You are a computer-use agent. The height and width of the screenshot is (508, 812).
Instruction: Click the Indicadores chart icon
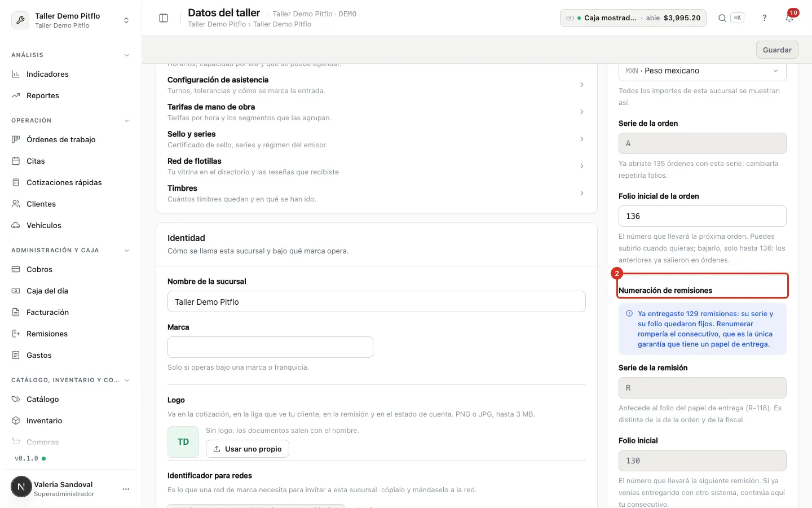click(16, 74)
